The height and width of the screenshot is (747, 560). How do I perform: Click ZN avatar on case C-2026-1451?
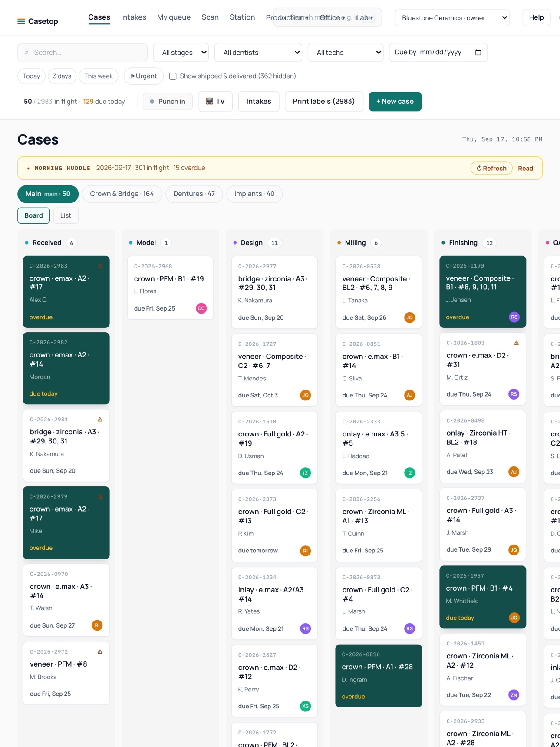tap(514, 695)
